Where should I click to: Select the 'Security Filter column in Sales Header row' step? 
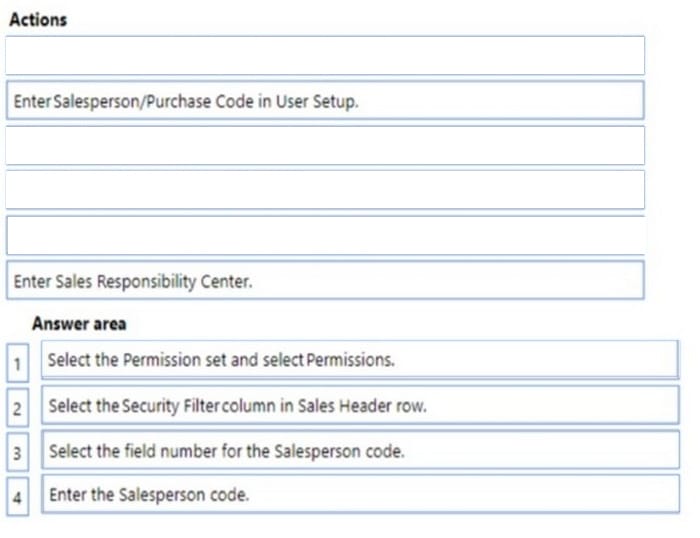coord(360,406)
